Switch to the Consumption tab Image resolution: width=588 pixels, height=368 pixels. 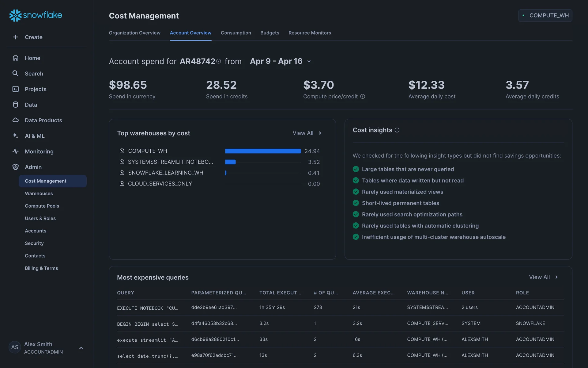click(236, 33)
